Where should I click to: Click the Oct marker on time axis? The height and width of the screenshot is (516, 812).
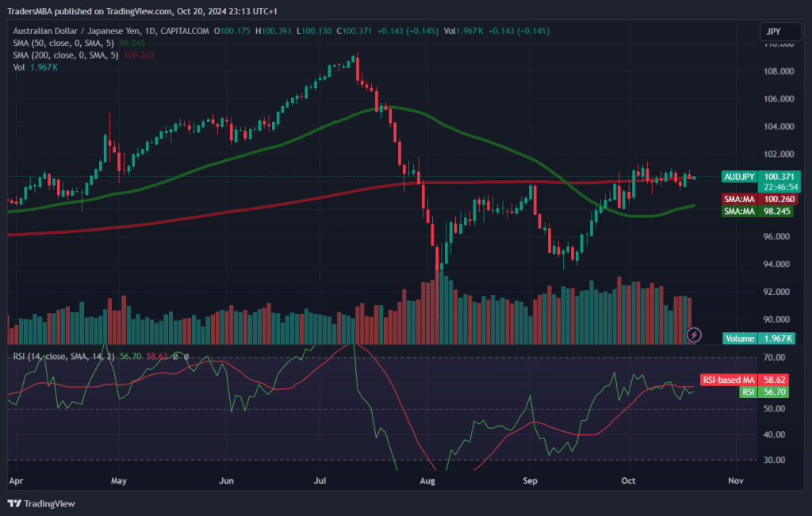tap(629, 480)
